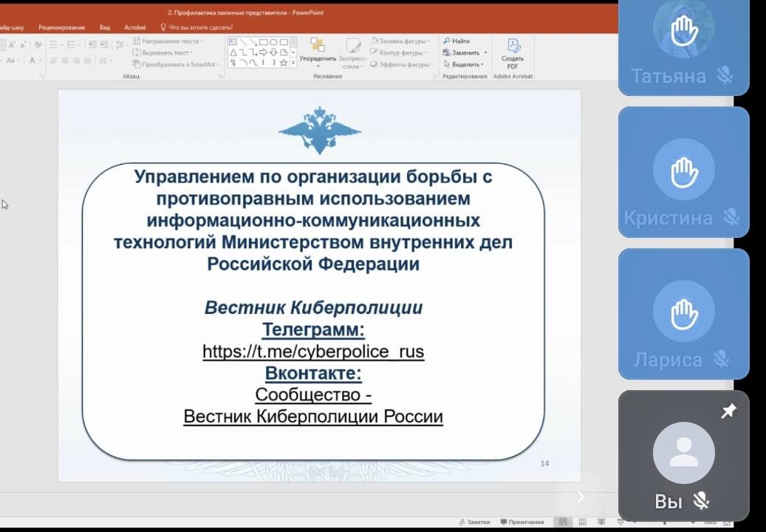Click the align text right icon

[x=76, y=61]
